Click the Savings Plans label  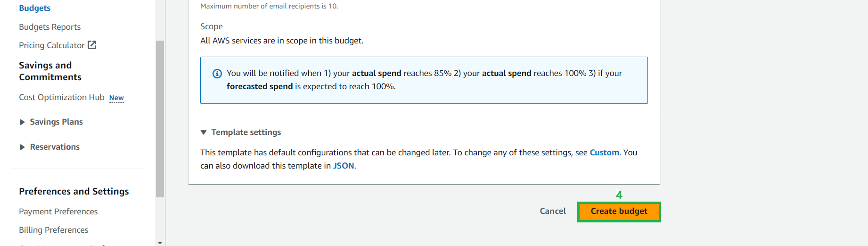56,122
